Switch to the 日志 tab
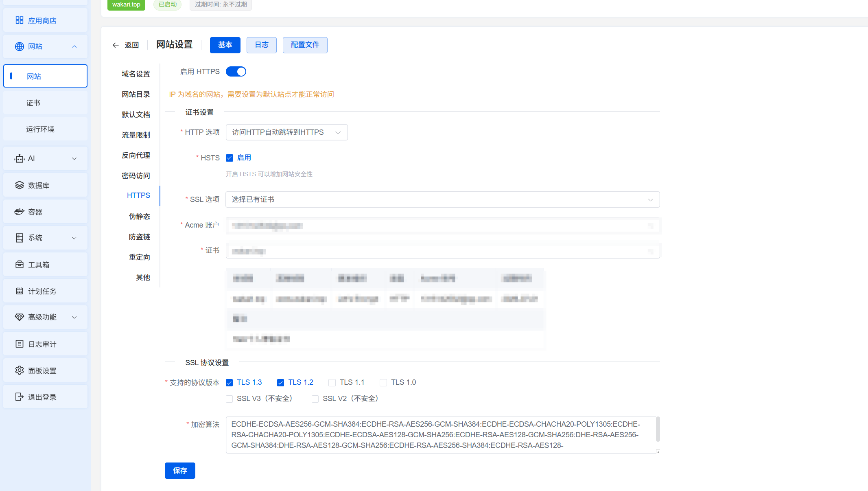This screenshot has width=868, height=491. pyautogui.click(x=261, y=45)
